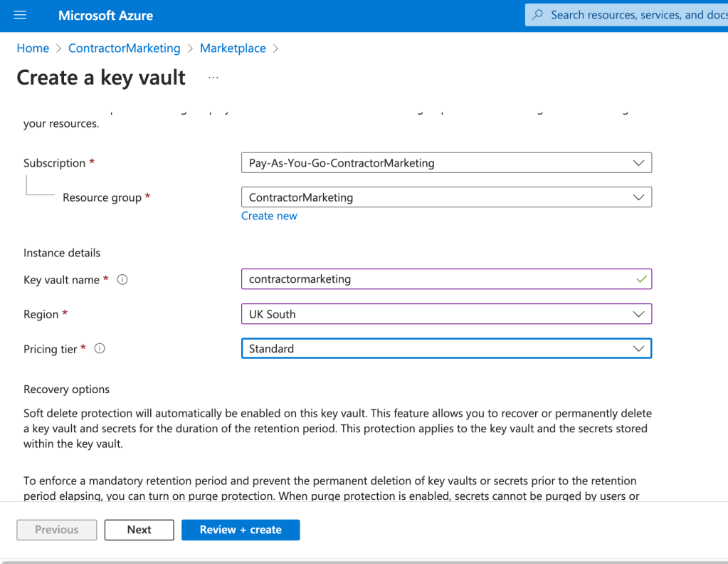The height and width of the screenshot is (564, 728).
Task: Open the Azure hamburger portal menu
Action: pyautogui.click(x=20, y=16)
